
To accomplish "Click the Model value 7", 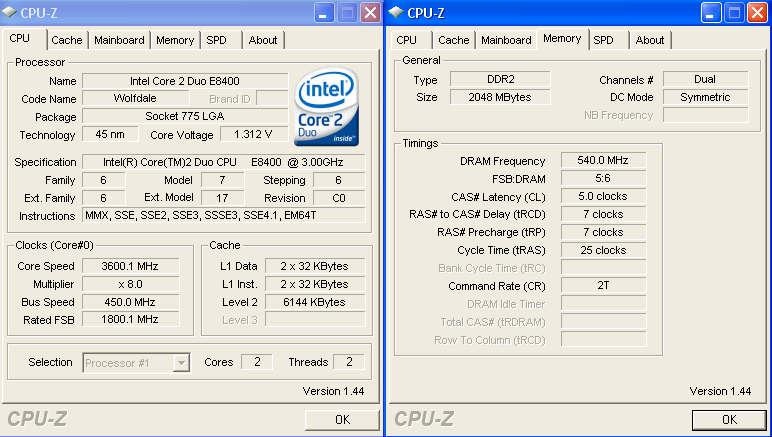I will (x=223, y=180).
